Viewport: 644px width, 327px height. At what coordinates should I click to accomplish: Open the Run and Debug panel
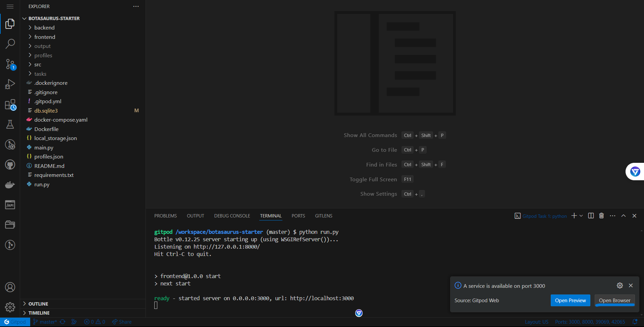click(10, 84)
